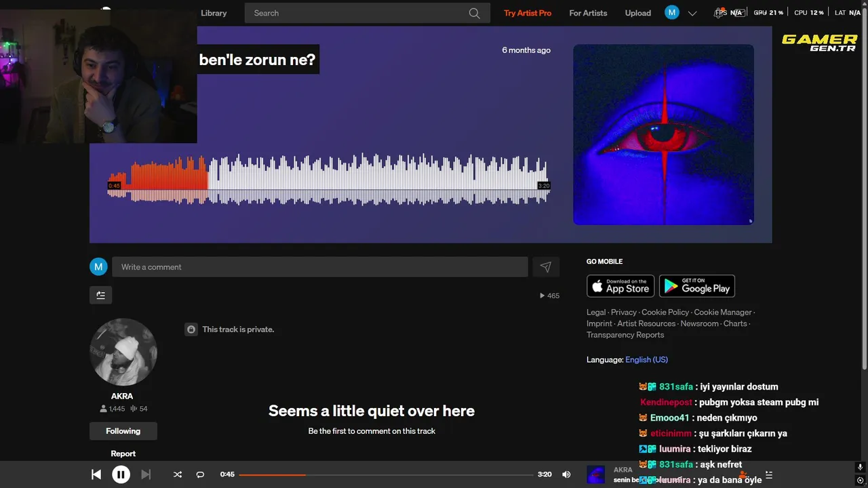Seek within the track waveform
Viewport: 868px width, 488px height.
tap(328, 179)
